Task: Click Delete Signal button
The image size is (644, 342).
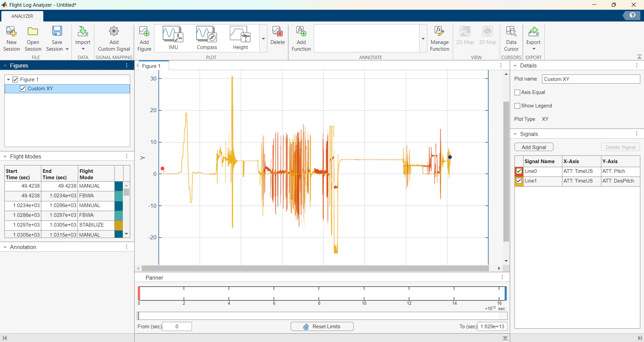Action: 620,147
